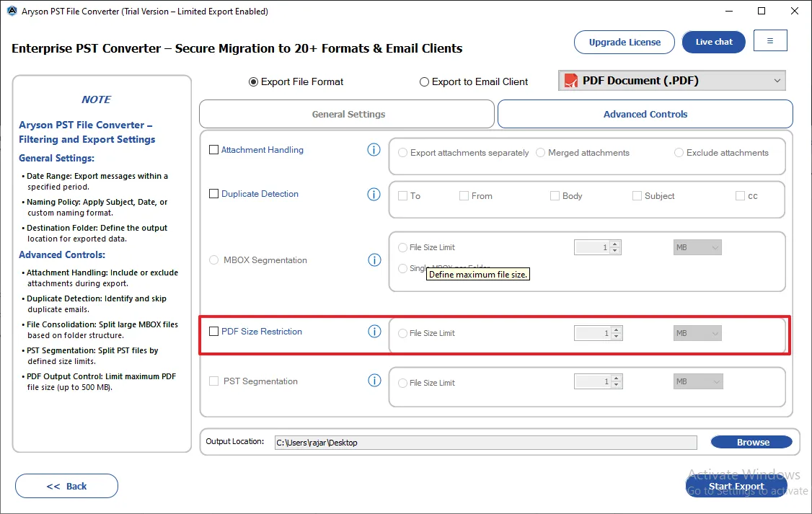Viewport: 812px width, 514px height.
Task: Click the 'Define maximum file size.' tooltip
Action: click(478, 275)
